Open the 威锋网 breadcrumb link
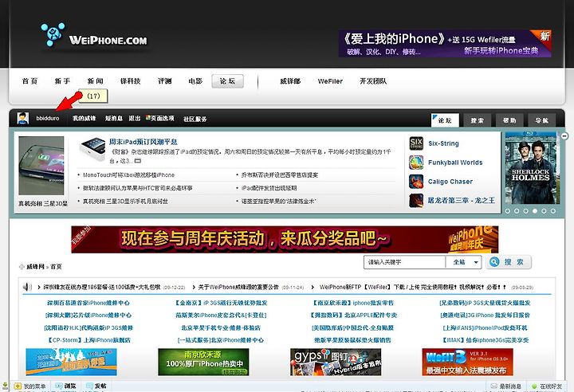The height and width of the screenshot is (392, 574). (35, 267)
